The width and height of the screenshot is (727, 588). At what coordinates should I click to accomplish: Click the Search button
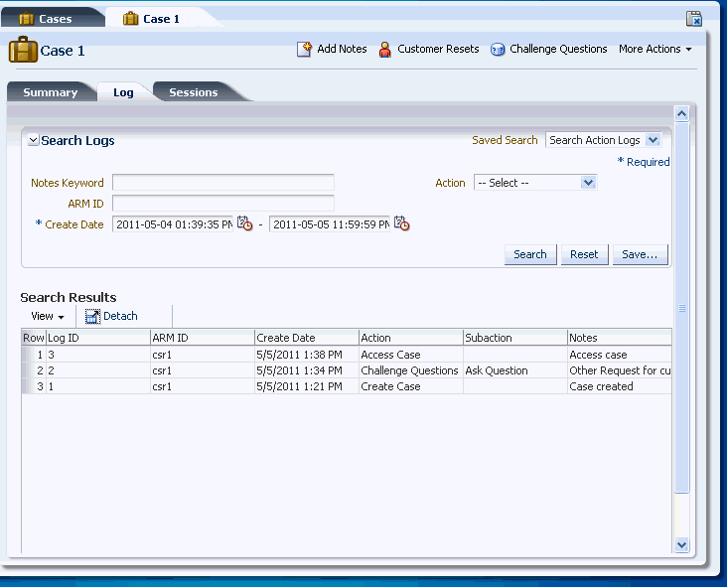pos(530,254)
